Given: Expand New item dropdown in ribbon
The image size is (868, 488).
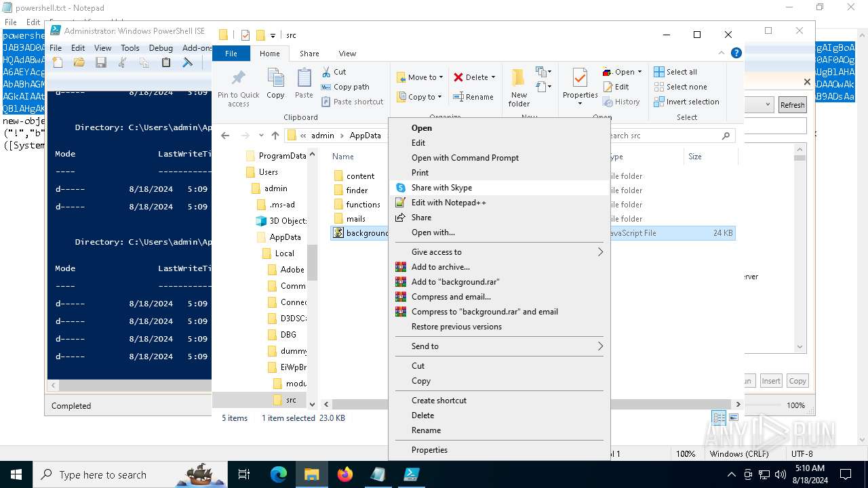Looking at the screenshot, I should click(542, 72).
